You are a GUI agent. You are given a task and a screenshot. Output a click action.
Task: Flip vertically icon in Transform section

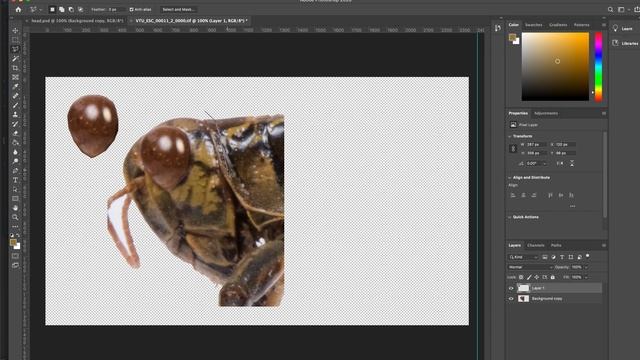click(572, 163)
